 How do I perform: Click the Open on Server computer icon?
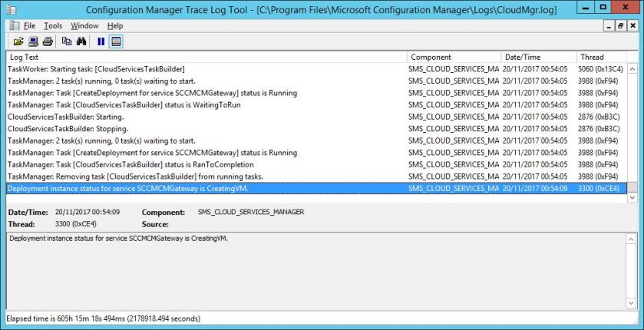pos(33,41)
